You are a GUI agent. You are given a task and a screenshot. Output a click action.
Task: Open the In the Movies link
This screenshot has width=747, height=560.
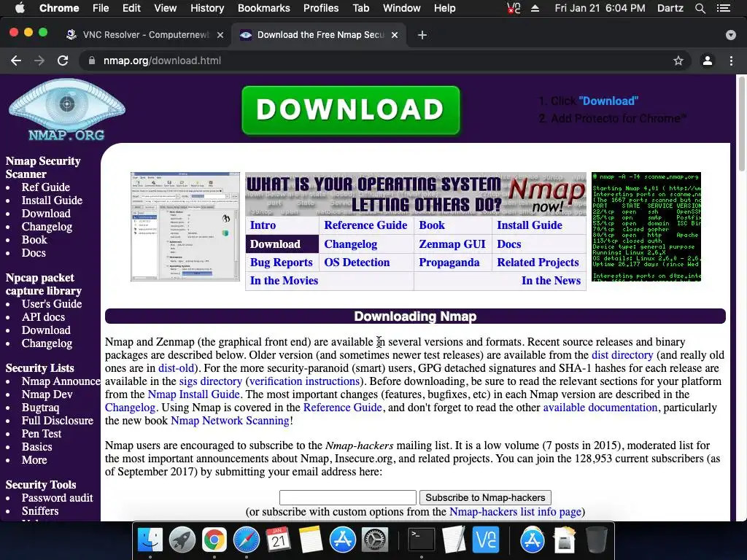284,281
